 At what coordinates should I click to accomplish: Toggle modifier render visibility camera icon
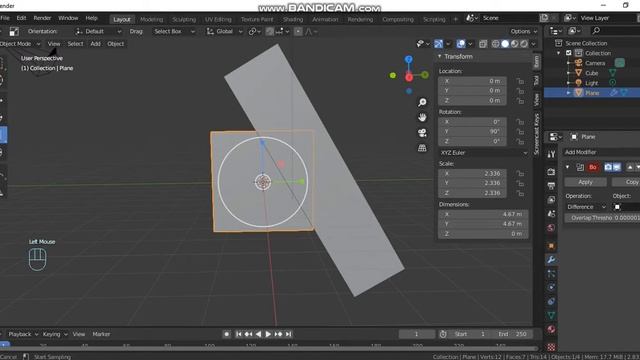[x=608, y=167]
